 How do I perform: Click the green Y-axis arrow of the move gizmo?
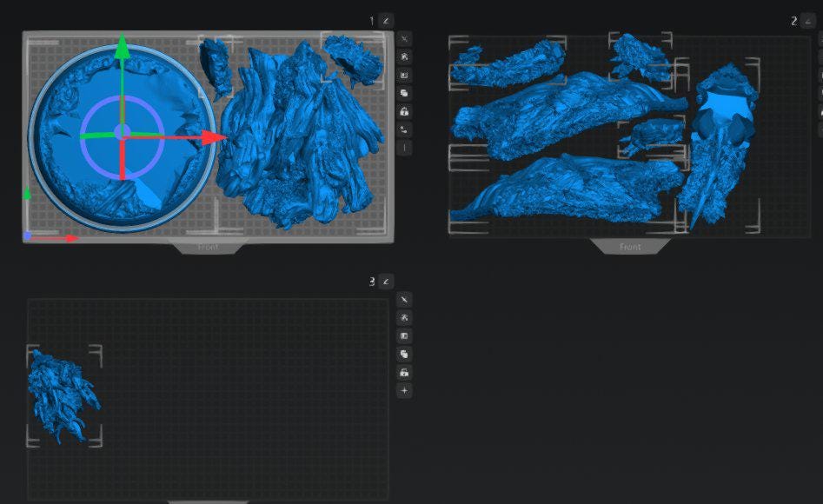click(x=123, y=46)
